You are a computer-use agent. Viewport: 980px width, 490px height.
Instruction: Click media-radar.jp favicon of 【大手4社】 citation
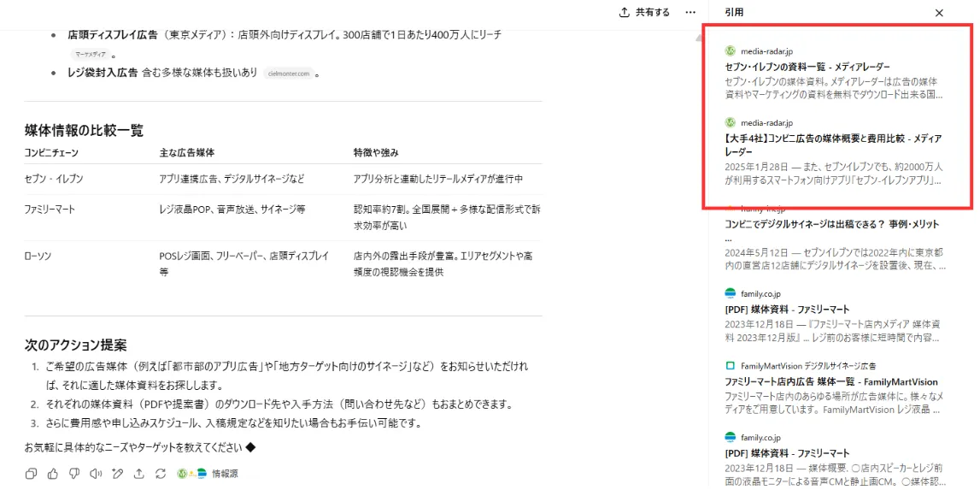tap(730, 122)
